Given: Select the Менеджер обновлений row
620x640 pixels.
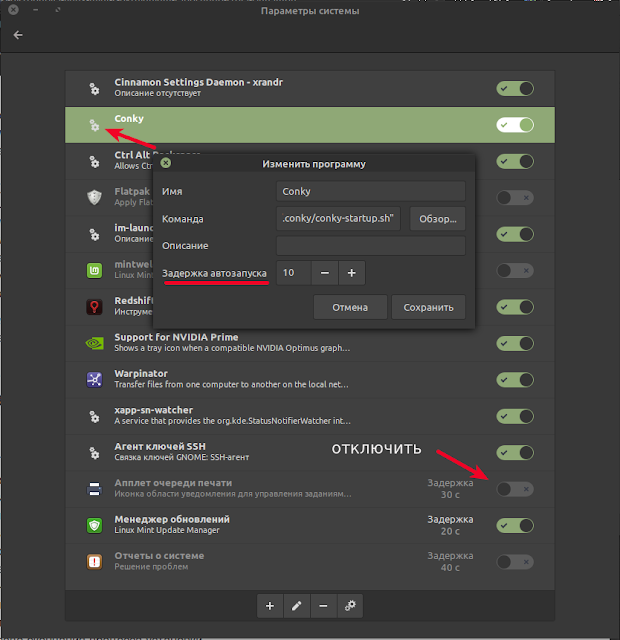Looking at the screenshot, I should [x=310, y=525].
